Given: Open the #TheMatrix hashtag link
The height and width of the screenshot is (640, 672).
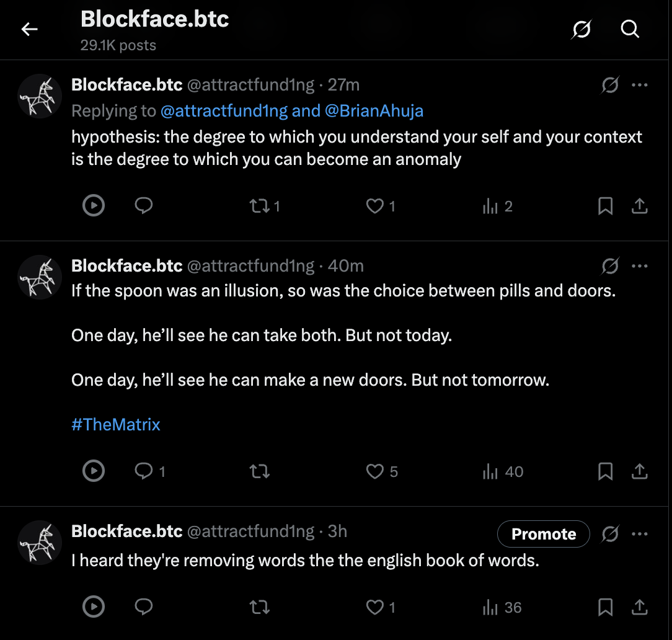Looking at the screenshot, I should coord(116,425).
